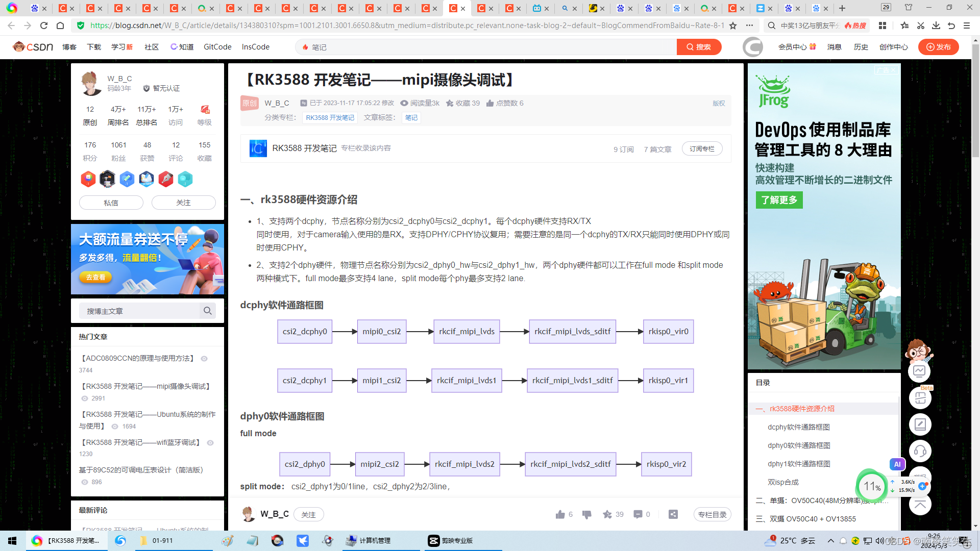The image size is (980, 551).
Task: Click the share icon in article footer
Action: coord(673,514)
